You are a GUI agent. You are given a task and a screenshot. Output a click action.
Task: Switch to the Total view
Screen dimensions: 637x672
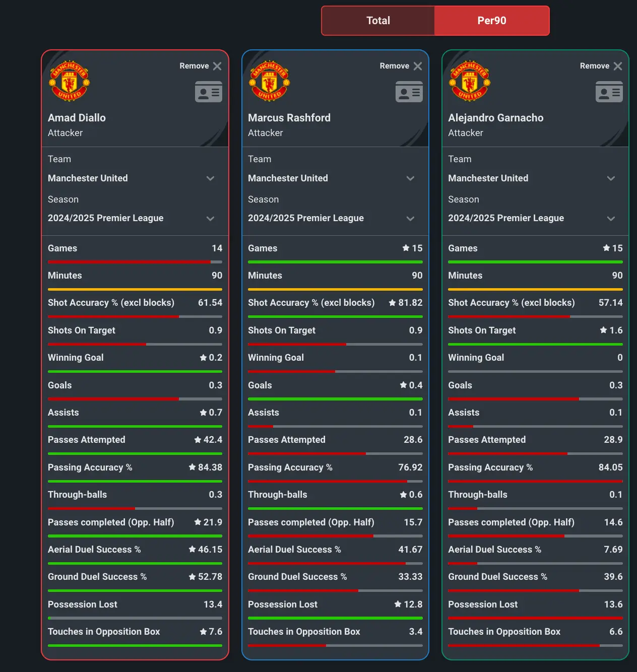(x=377, y=20)
